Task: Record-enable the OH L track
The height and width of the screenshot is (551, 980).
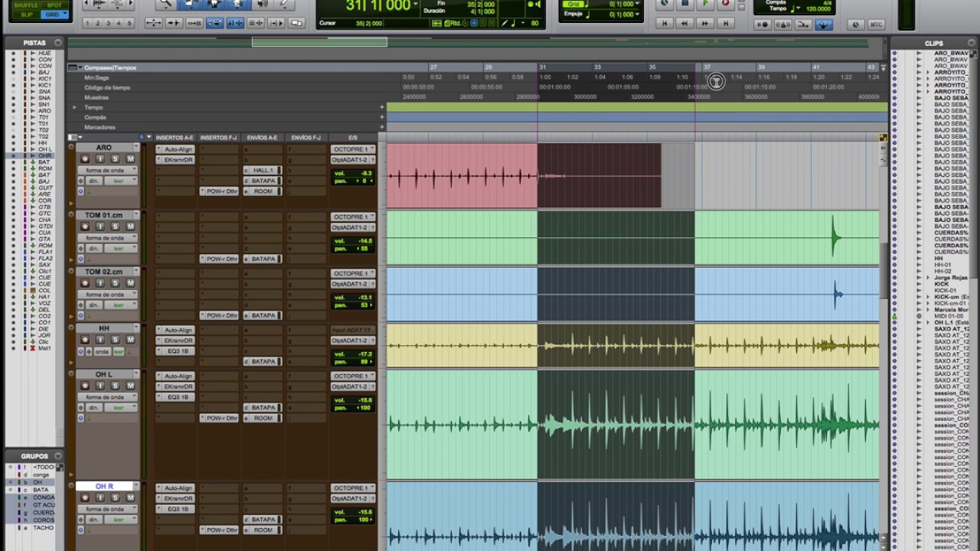Action: click(85, 386)
